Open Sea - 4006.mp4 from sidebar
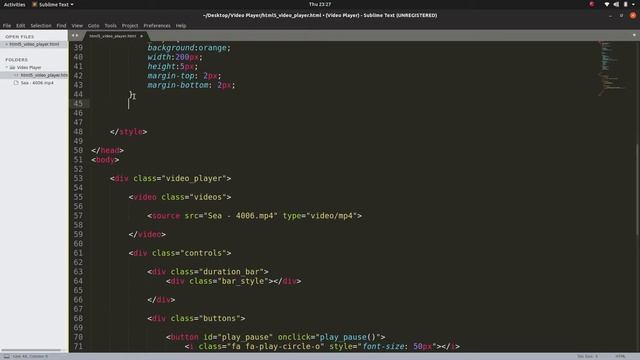 (x=37, y=83)
